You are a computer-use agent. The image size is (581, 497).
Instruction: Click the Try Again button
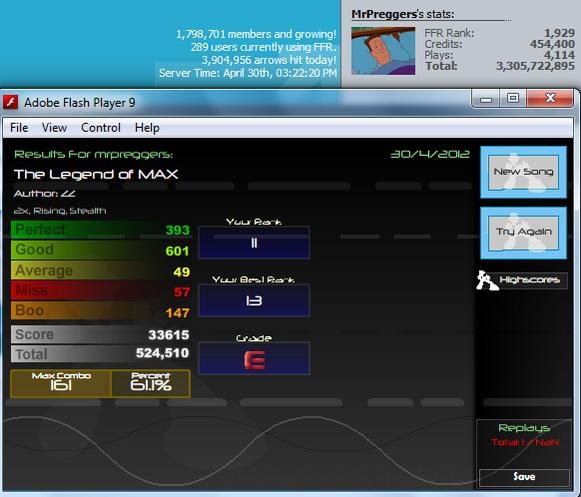click(523, 232)
